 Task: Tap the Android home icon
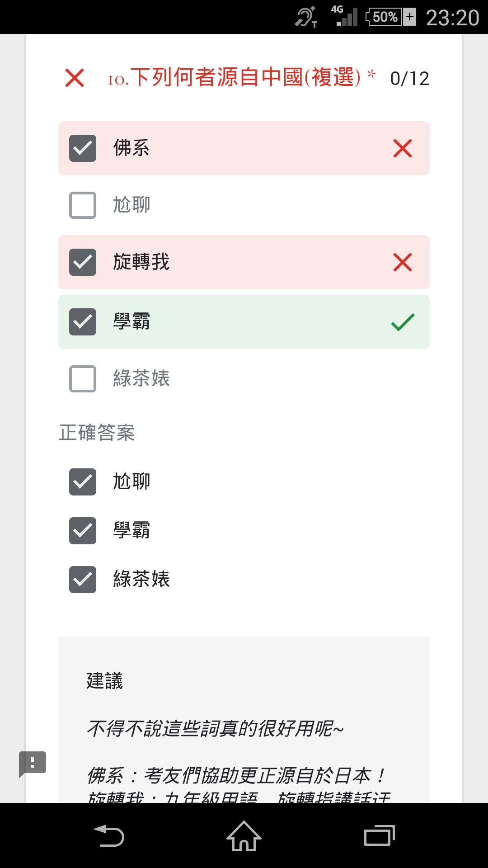[x=244, y=836]
